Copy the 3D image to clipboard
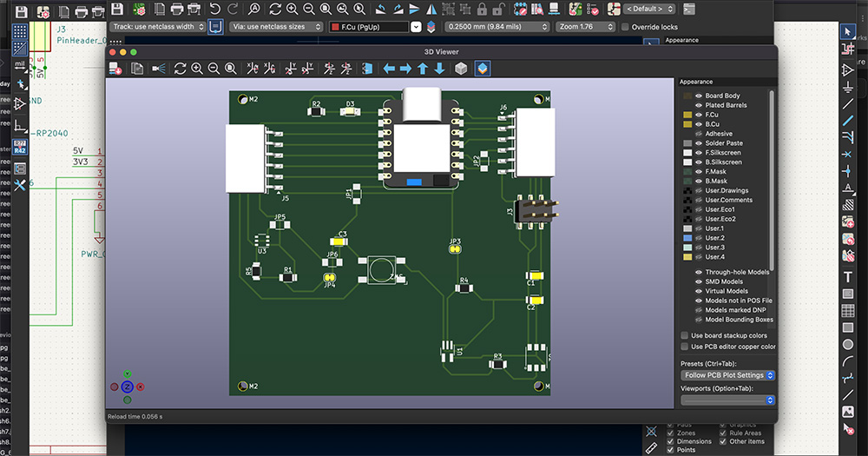 tap(137, 68)
